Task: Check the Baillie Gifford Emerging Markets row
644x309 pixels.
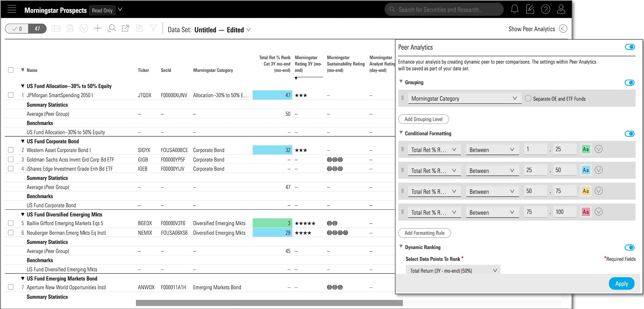Action: 11,223
